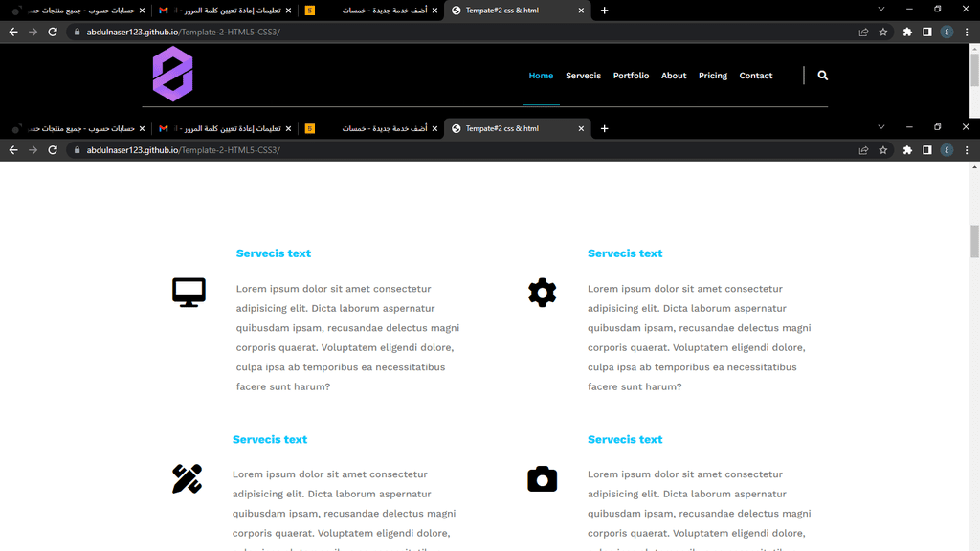The height and width of the screenshot is (551, 980).
Task: Click the desktop monitor service icon
Action: click(x=189, y=293)
